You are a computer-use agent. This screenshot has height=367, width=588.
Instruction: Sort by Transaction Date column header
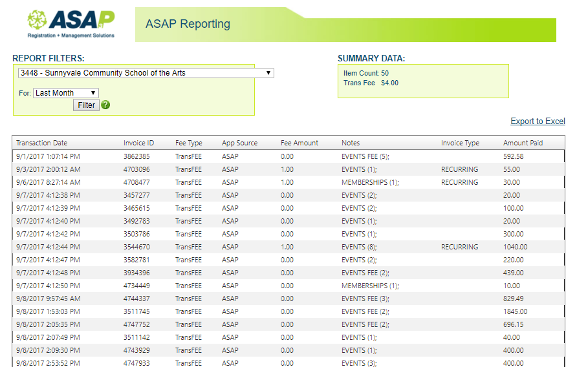41,143
